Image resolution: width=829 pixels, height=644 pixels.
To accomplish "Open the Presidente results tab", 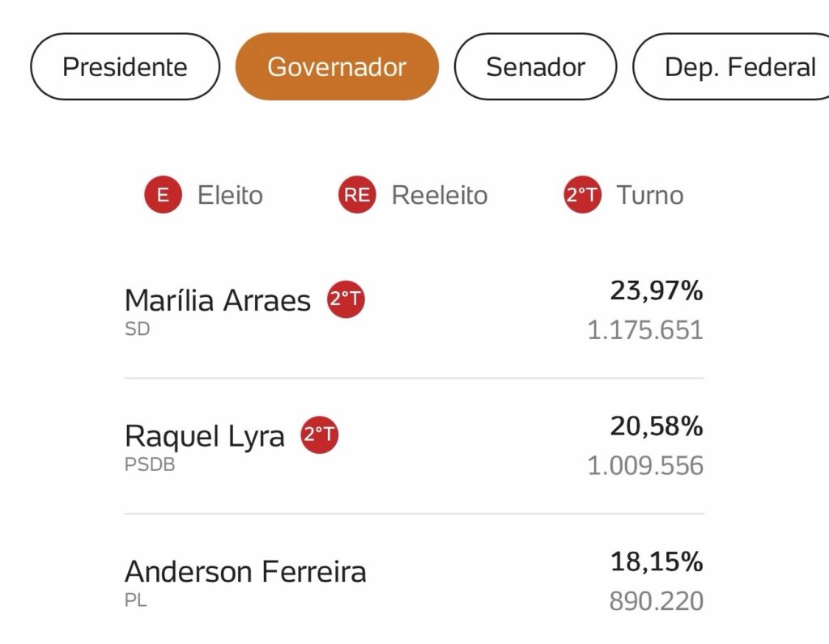I will [x=125, y=66].
